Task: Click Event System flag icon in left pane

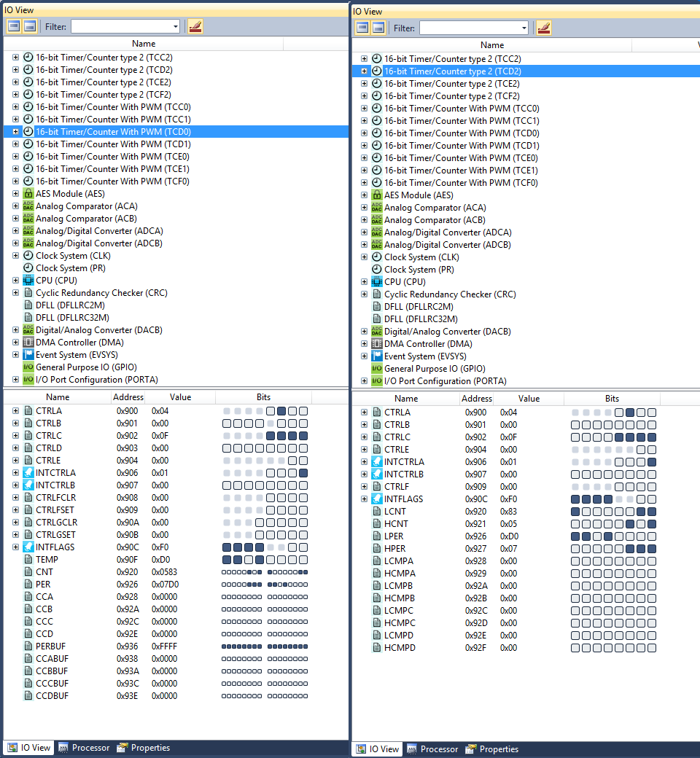Action: (28, 355)
